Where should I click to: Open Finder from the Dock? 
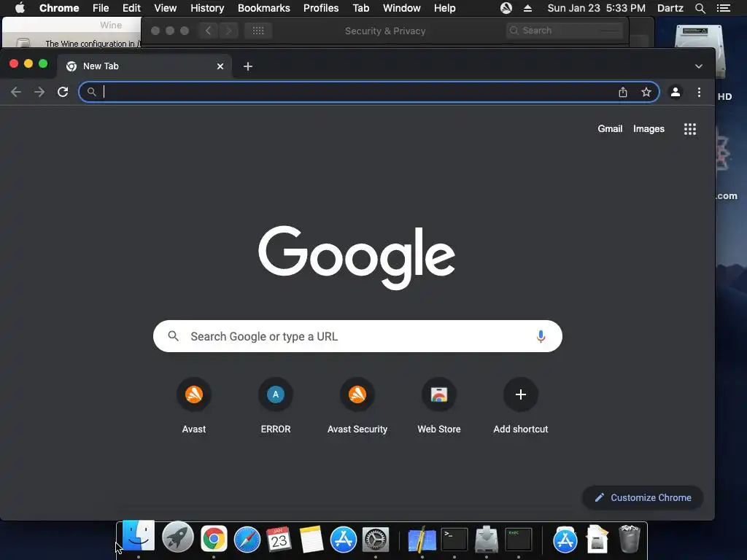[x=138, y=537]
